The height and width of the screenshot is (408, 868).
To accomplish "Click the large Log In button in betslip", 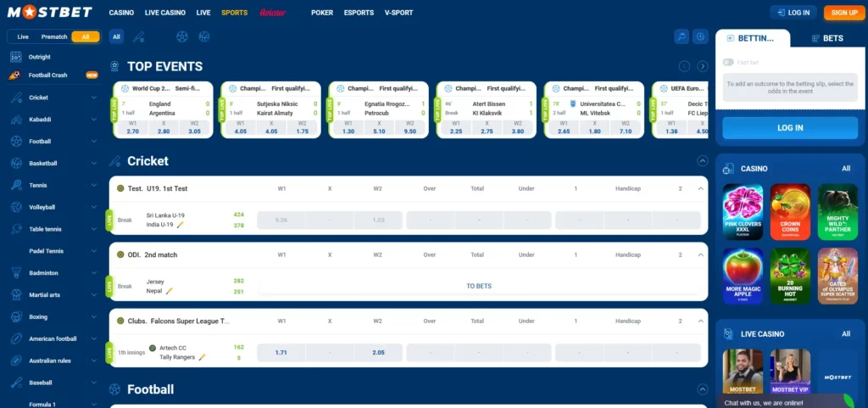I will coord(790,128).
